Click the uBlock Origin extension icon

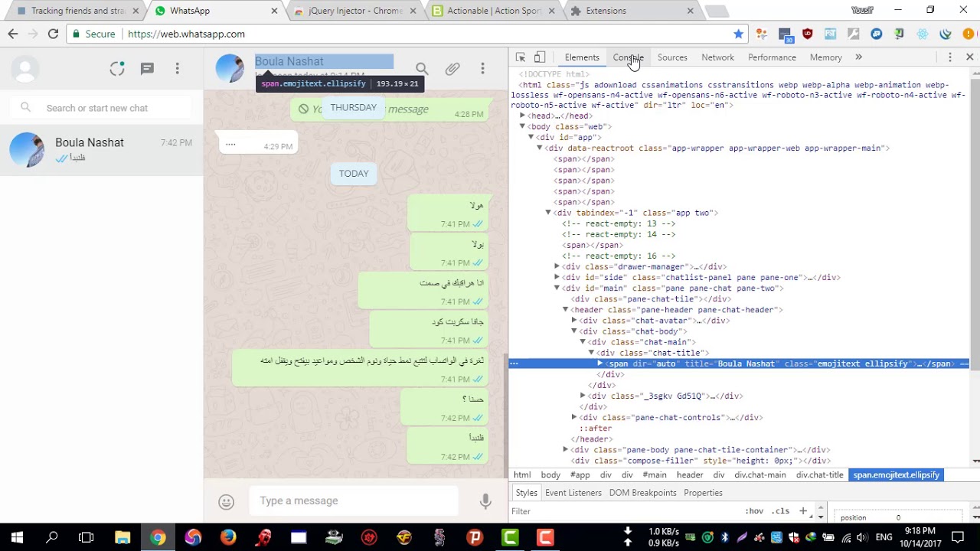(807, 34)
